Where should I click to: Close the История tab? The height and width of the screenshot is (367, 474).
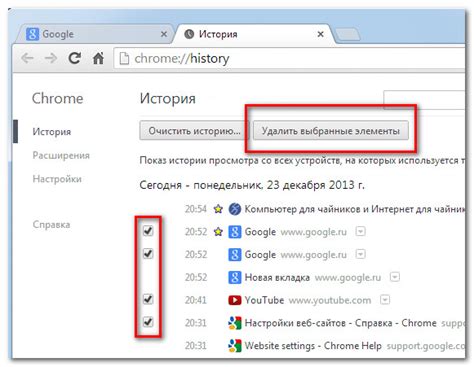(320, 34)
